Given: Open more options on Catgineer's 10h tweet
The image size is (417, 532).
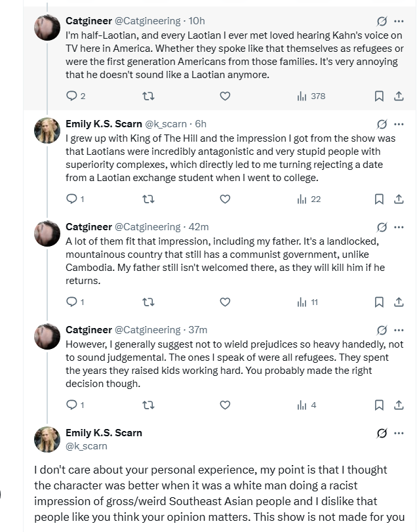Looking at the screenshot, I should pos(399,21).
